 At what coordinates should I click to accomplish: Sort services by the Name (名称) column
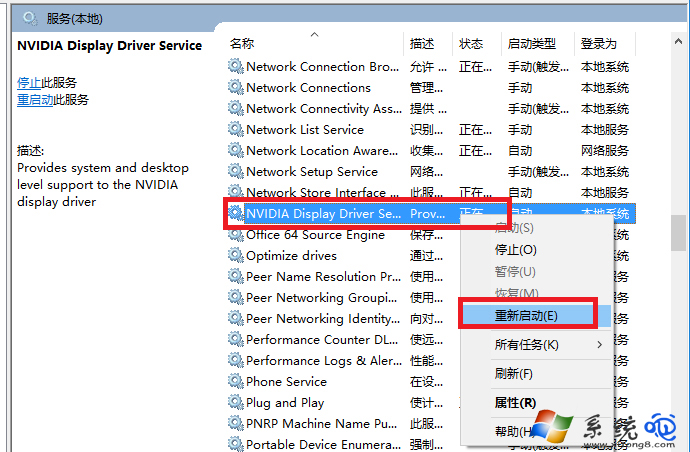point(242,44)
